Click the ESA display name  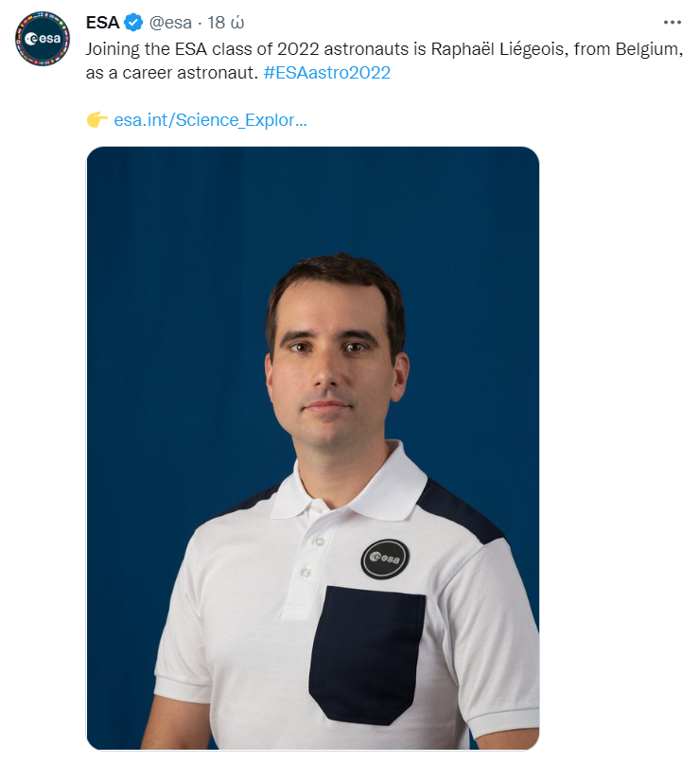click(x=102, y=23)
